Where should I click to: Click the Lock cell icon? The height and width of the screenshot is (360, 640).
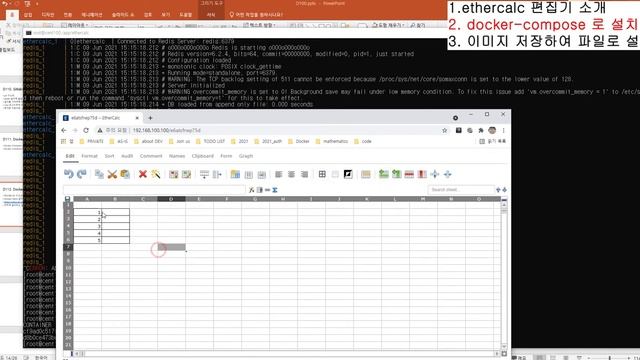pos(173,174)
